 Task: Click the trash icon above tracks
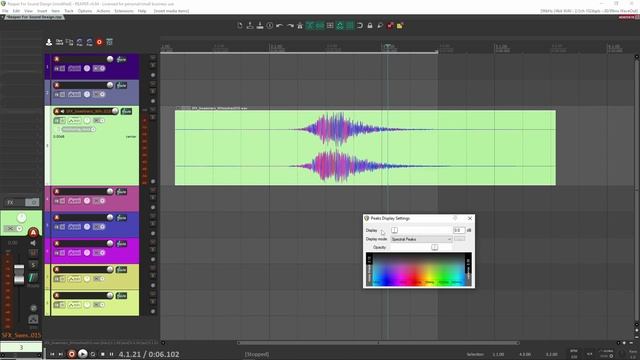coord(109,42)
